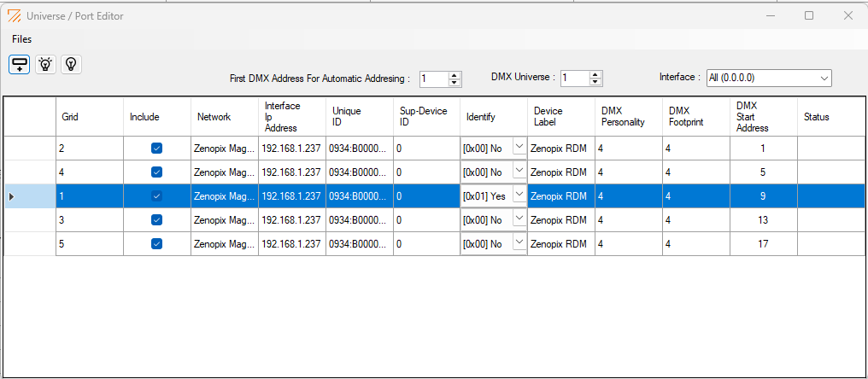Click Network cell in Grid 5 row
Screen dimensions: 868x379
225,243
